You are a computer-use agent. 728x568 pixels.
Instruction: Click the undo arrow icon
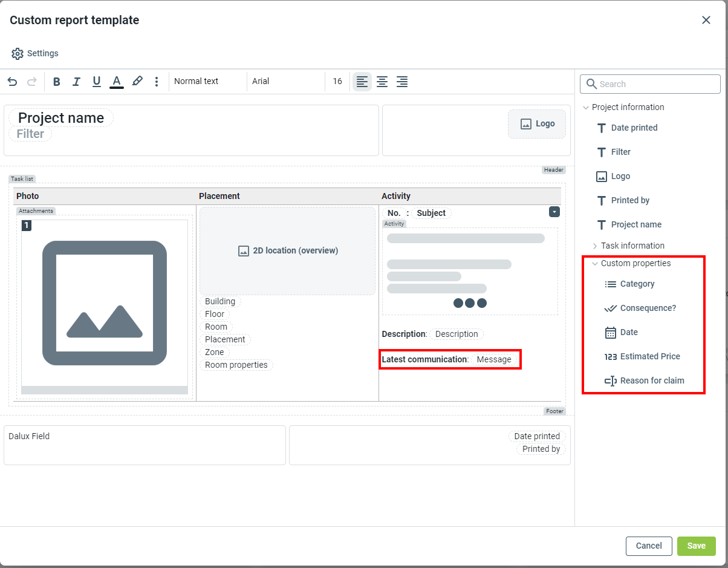12,82
